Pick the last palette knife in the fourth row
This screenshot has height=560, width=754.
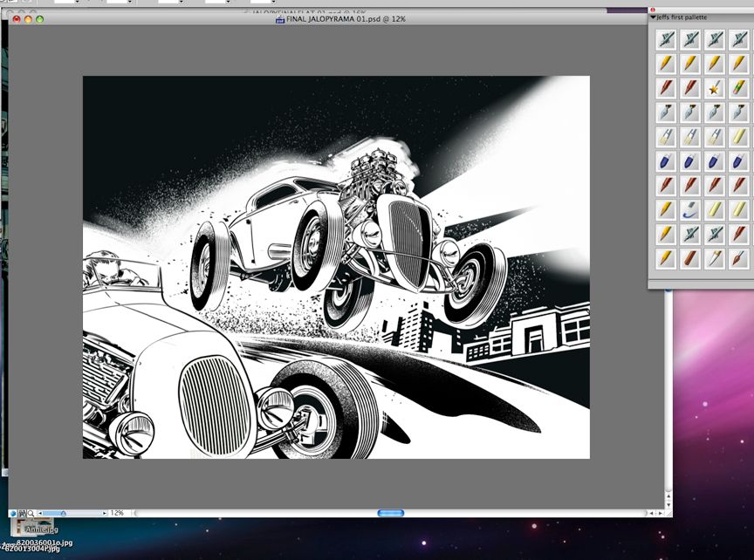pos(738,113)
